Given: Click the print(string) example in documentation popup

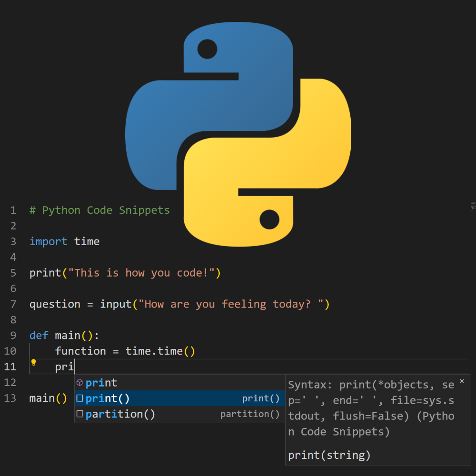Looking at the screenshot, I should pyautogui.click(x=329, y=455).
